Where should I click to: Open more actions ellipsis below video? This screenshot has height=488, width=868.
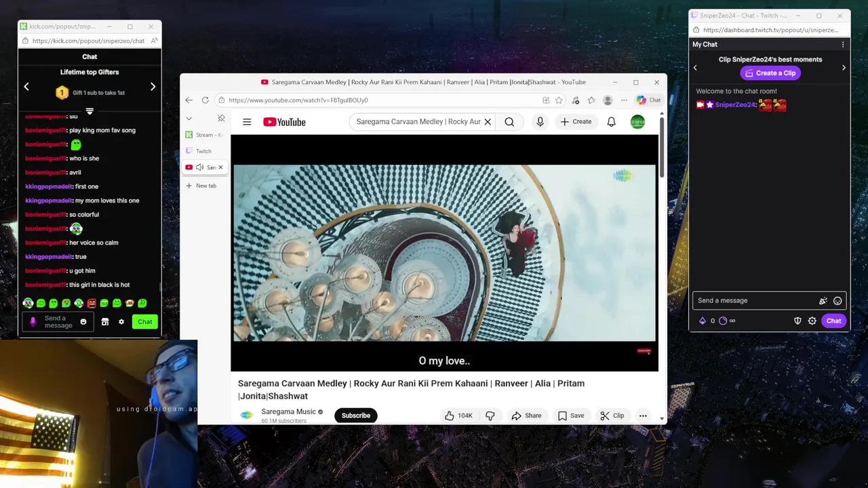click(x=643, y=415)
